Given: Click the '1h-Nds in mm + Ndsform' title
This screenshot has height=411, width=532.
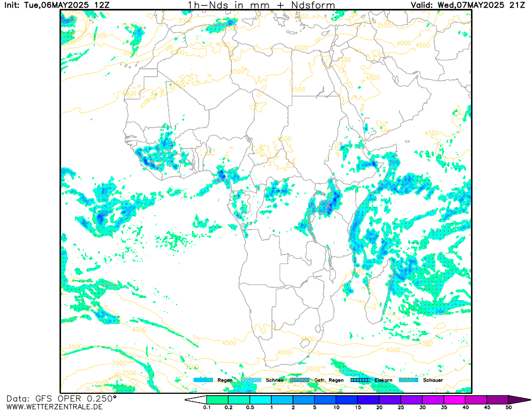Looking at the screenshot, I should 261,5.
